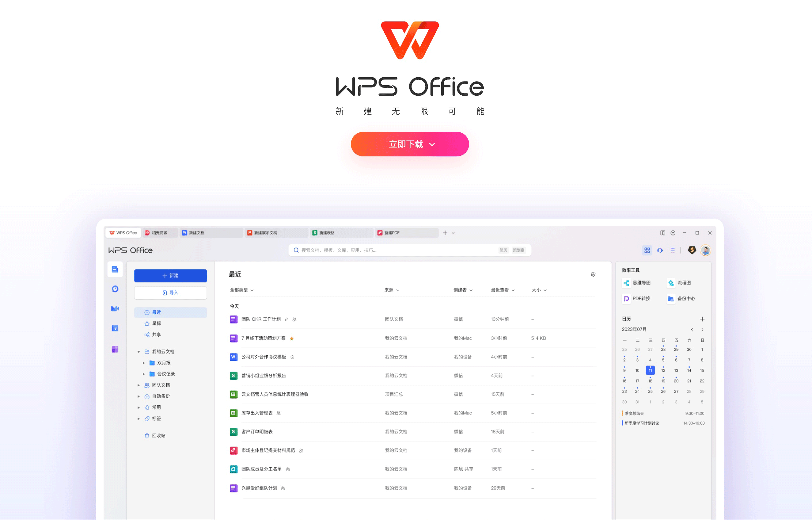This screenshot has height=520, width=812.
Task: Collapse the 我的云文档 tree node
Action: tap(138, 352)
